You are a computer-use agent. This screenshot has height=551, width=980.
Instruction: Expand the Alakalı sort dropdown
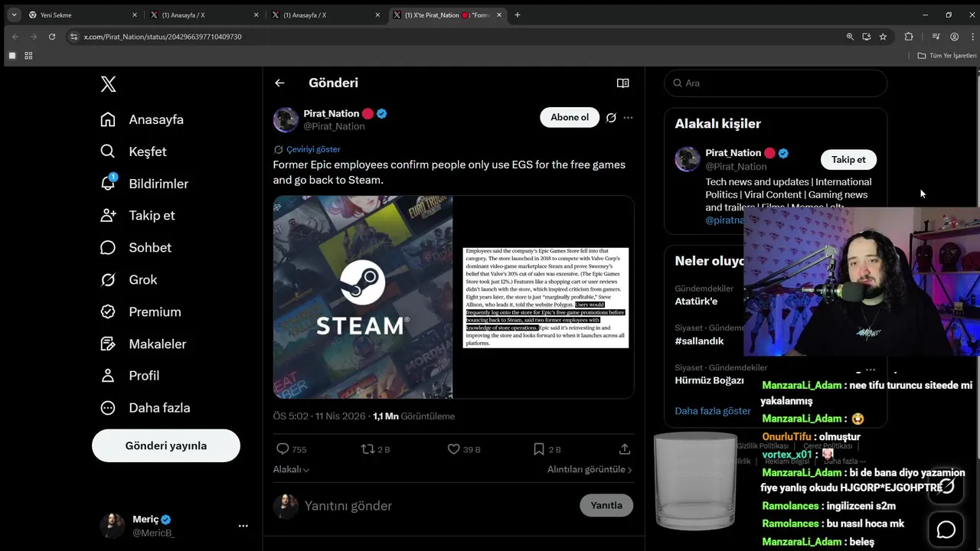[291, 470]
